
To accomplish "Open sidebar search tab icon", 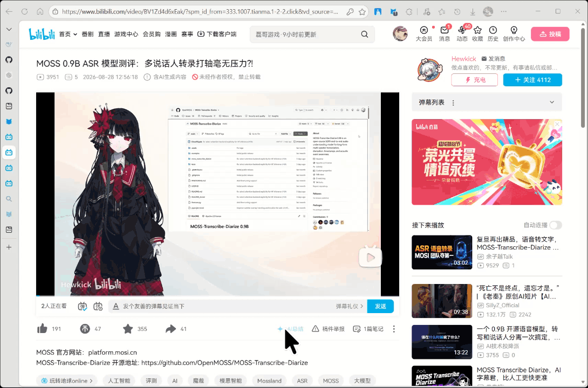I will (x=9, y=199).
